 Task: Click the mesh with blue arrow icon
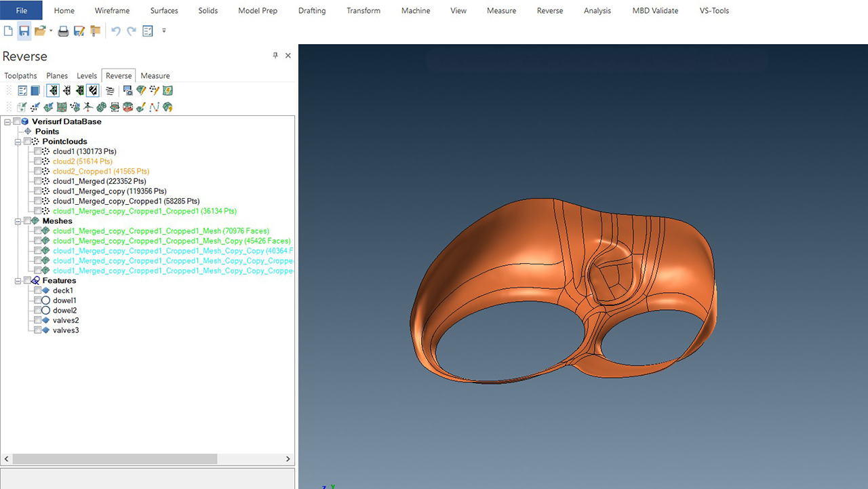pos(48,107)
